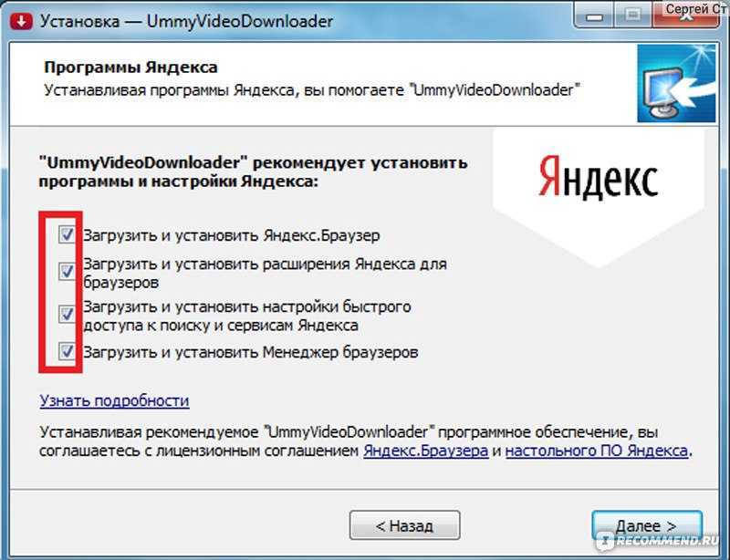Viewport: 730px width, 560px height.
Task: Click the Программы Яндекса heading
Action: tap(130, 67)
